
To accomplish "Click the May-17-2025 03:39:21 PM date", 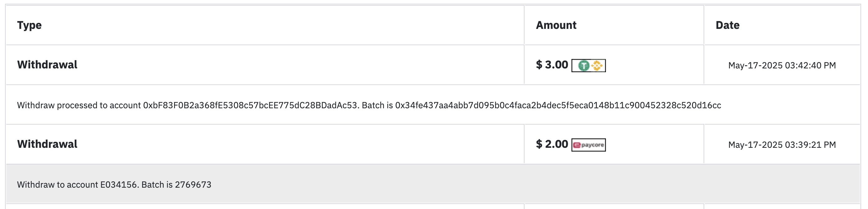I will pyautogui.click(x=782, y=145).
